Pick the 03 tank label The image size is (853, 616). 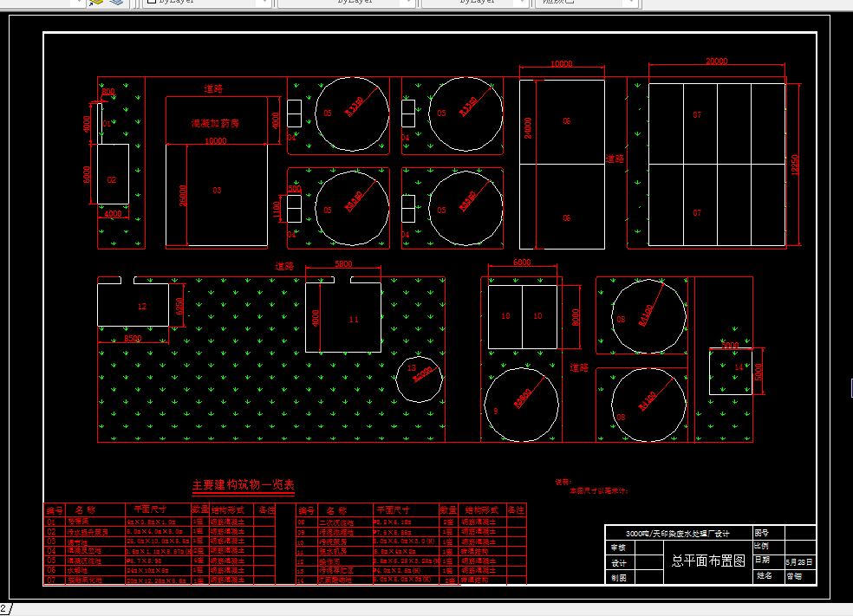tap(217, 191)
